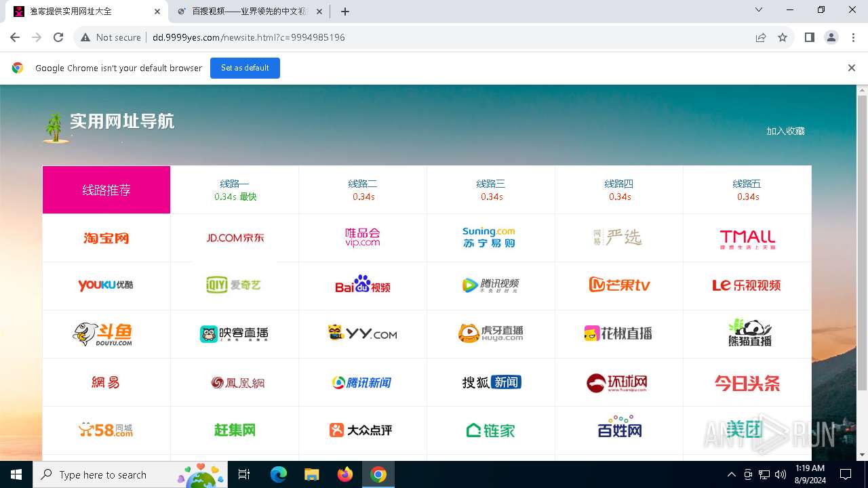The image size is (868, 488).
Task: Reload the current page
Action: [x=58, y=37]
